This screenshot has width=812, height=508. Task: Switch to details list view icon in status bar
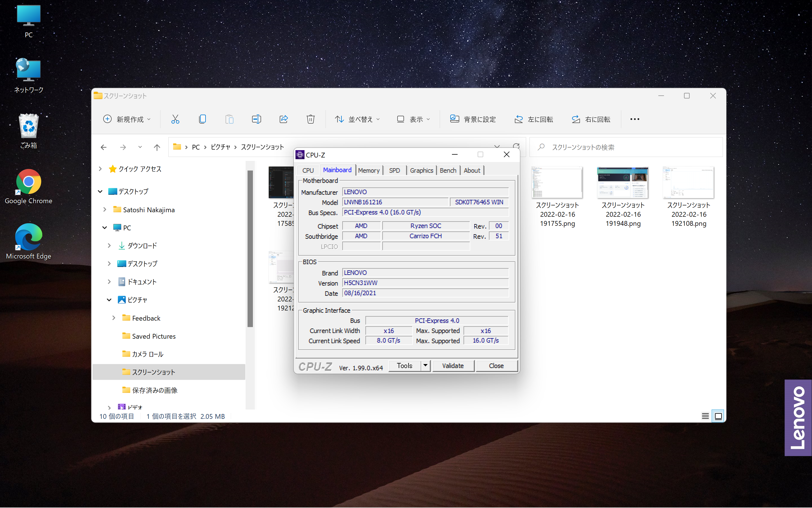tap(705, 416)
